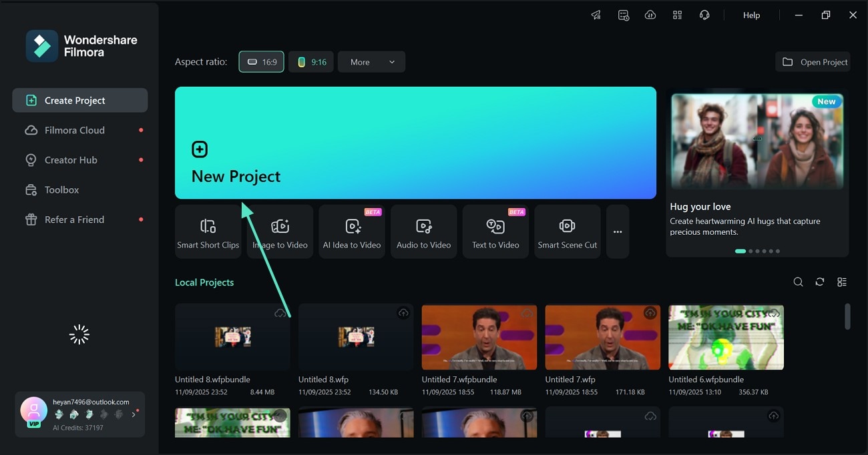Click the projects list vertical scrollbar
868x455 pixels.
coord(847,316)
